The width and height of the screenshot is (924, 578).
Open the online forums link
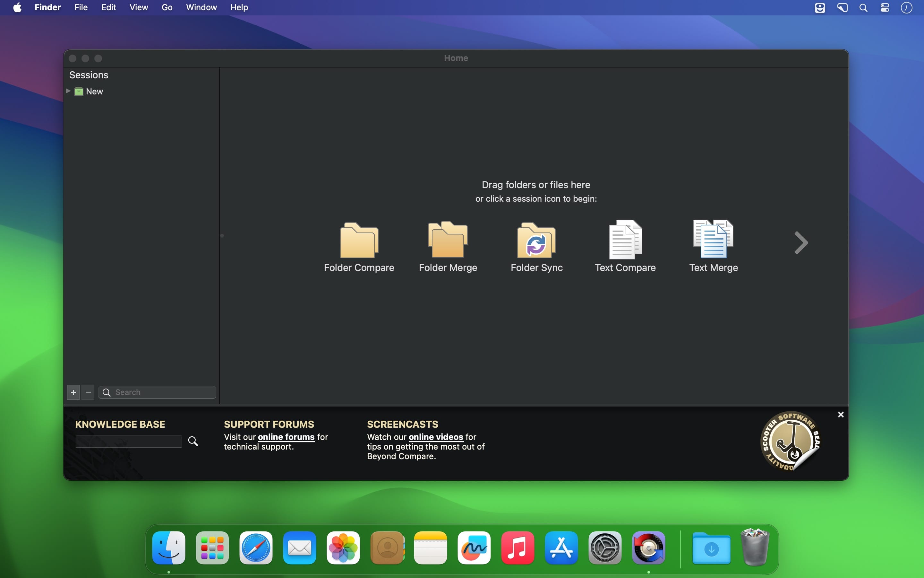point(287,437)
